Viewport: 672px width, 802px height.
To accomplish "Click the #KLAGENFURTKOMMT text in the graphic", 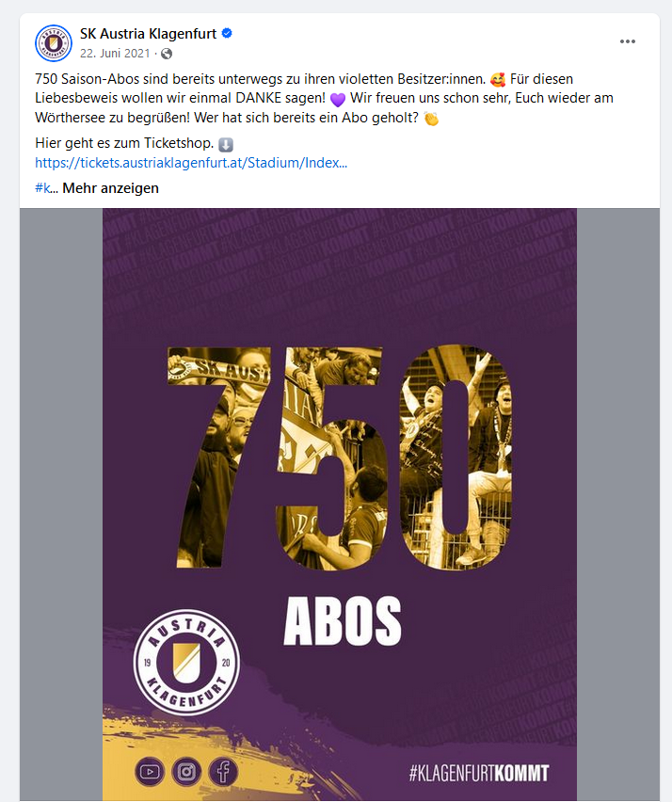I will (479, 773).
